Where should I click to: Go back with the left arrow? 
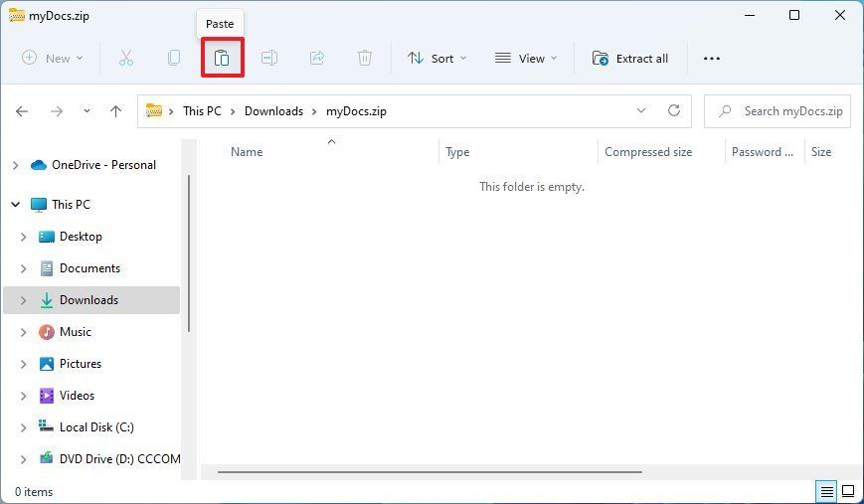click(x=22, y=111)
